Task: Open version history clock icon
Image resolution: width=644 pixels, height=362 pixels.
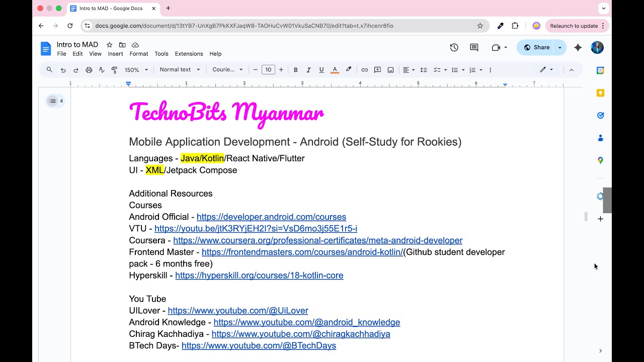Action: click(x=454, y=47)
